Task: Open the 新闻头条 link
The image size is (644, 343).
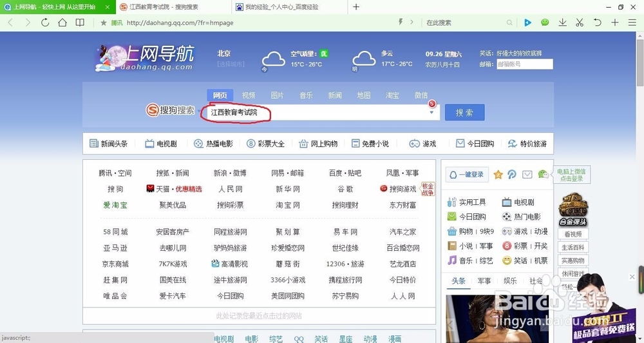Action: click(109, 144)
